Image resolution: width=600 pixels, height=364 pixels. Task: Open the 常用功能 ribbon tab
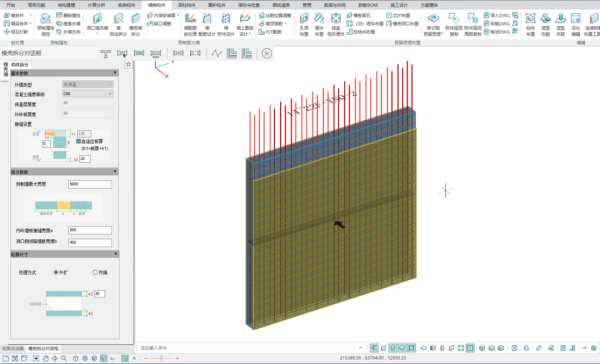[x=36, y=5]
